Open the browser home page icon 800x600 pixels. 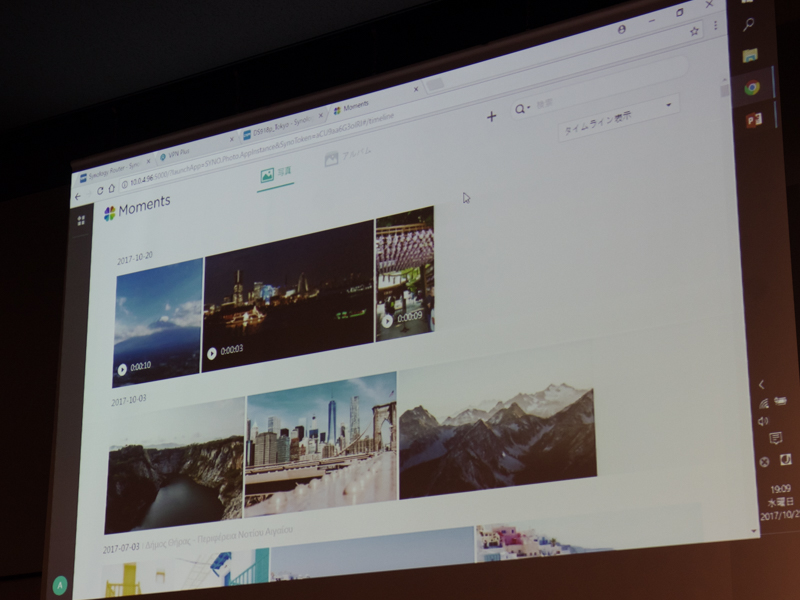112,188
